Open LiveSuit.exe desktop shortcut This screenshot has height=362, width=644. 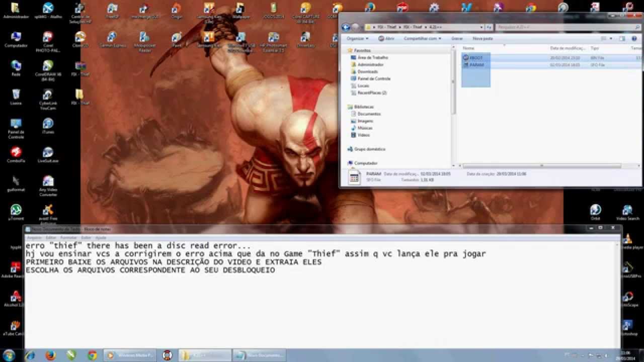pos(48,155)
